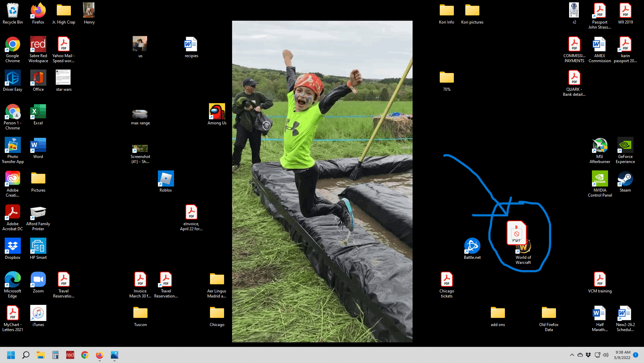The height and width of the screenshot is (363, 644).
Task: Open the add ons folder
Action: click(498, 316)
